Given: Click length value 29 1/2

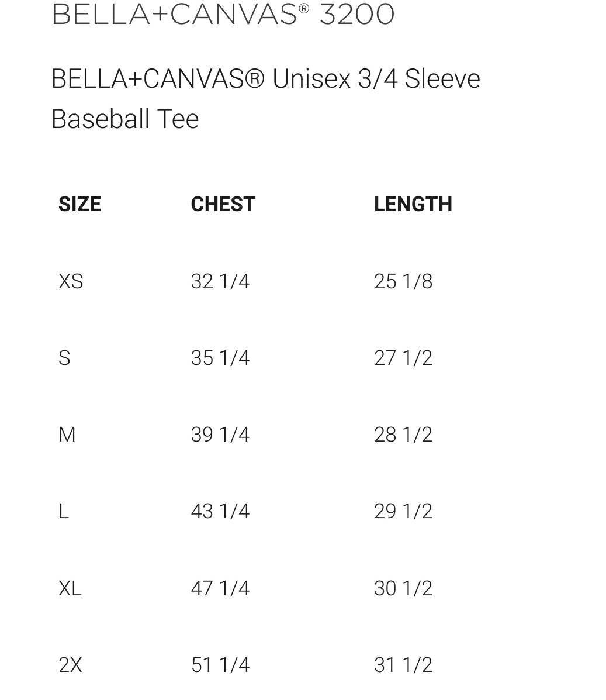Looking at the screenshot, I should (403, 511).
